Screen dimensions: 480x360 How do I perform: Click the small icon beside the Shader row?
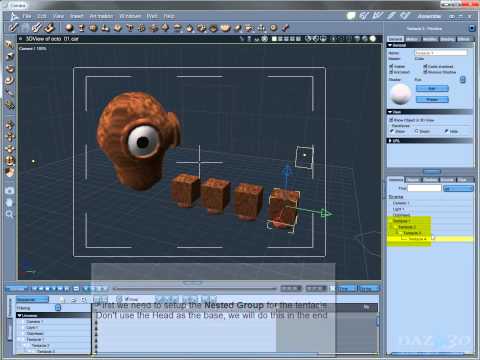(463, 80)
